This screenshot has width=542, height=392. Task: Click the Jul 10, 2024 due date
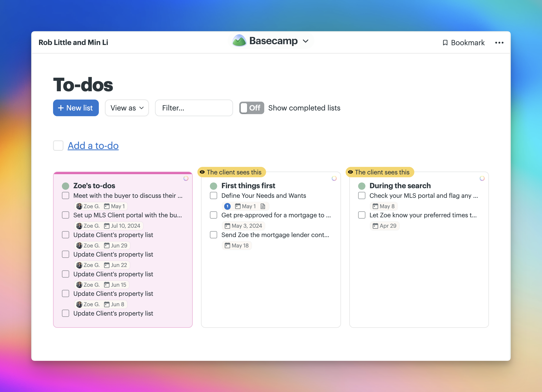pos(126,226)
